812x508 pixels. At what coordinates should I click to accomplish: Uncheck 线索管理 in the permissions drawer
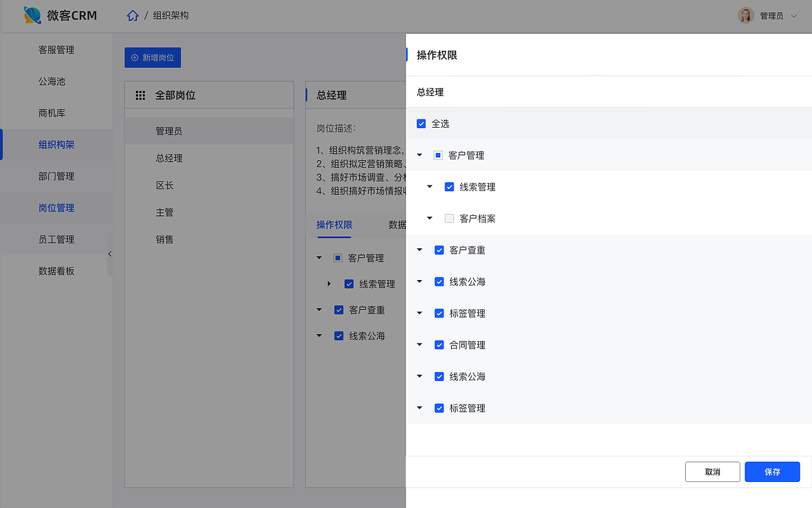[450, 187]
